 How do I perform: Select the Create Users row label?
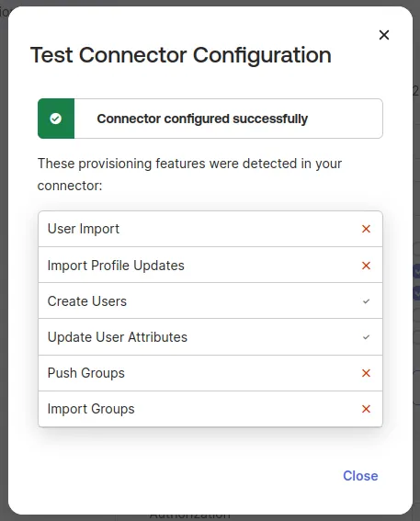[x=87, y=301]
